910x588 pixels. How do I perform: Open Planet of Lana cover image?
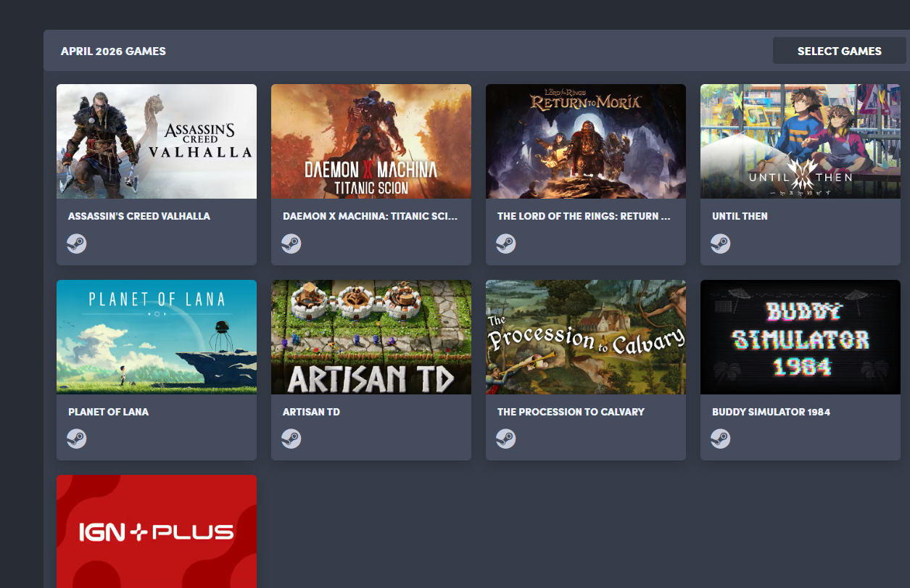[x=157, y=337]
